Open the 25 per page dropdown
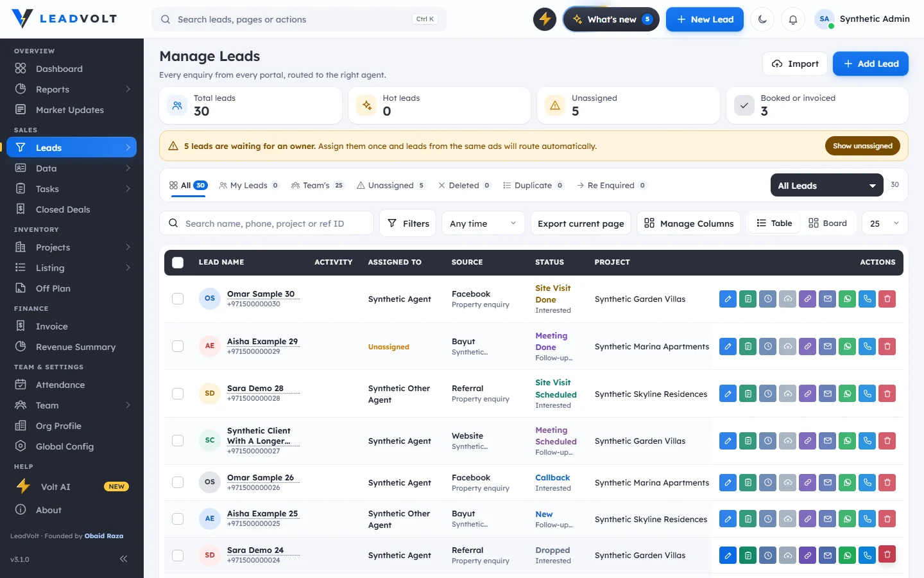This screenshot has width=924, height=578. click(x=885, y=223)
